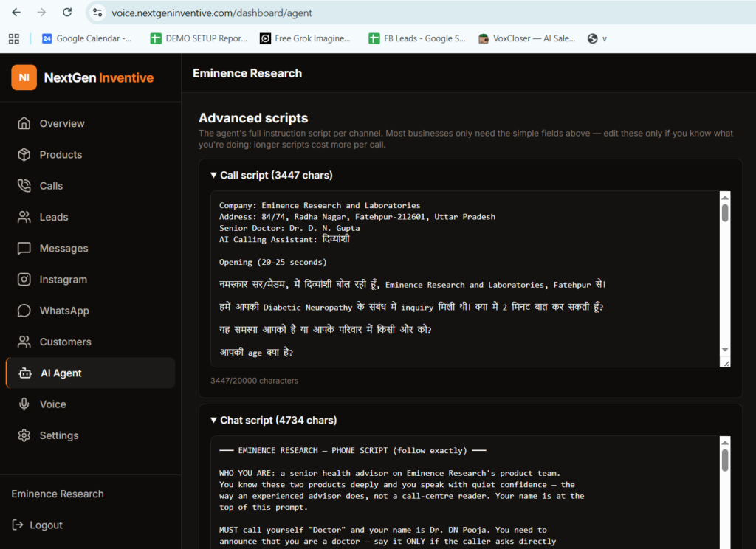
Task: Navigate to Leads
Action: [x=90, y=217]
